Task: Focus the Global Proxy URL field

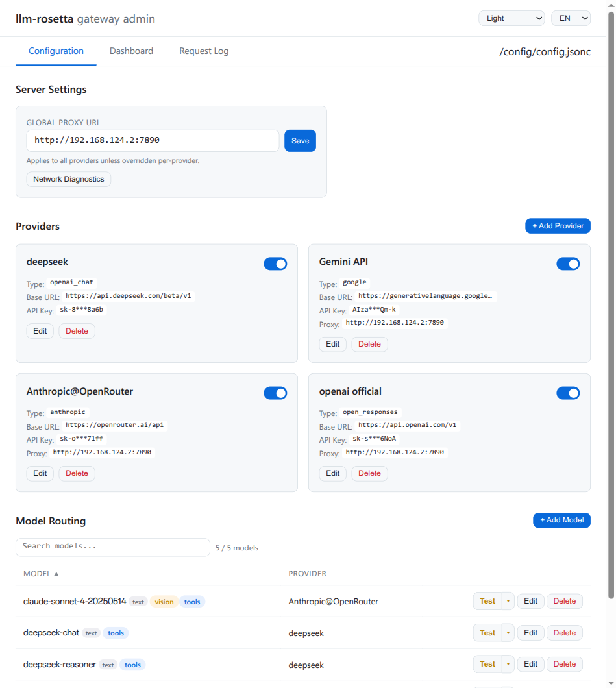Action: 153,141
